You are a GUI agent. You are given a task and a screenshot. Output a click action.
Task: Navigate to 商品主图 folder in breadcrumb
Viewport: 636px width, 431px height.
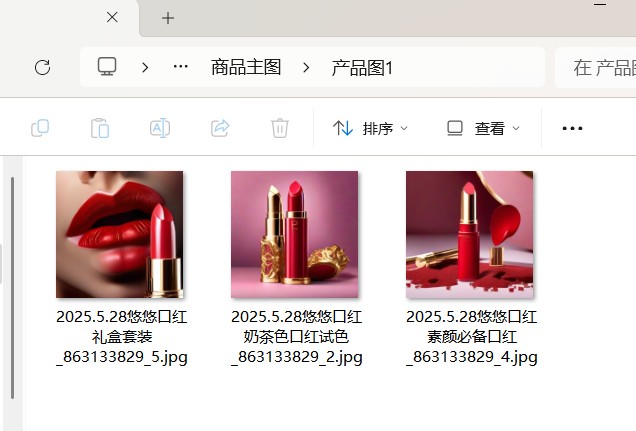tap(246, 67)
